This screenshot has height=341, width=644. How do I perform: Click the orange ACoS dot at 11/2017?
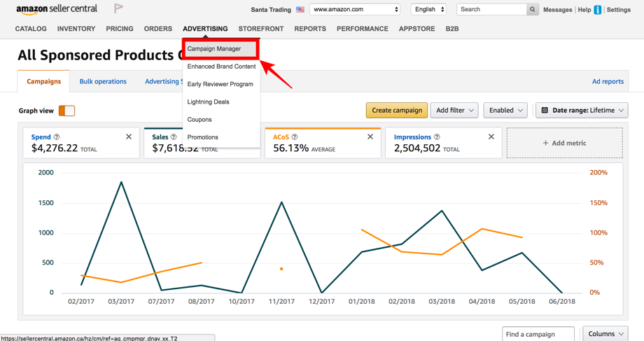click(281, 269)
